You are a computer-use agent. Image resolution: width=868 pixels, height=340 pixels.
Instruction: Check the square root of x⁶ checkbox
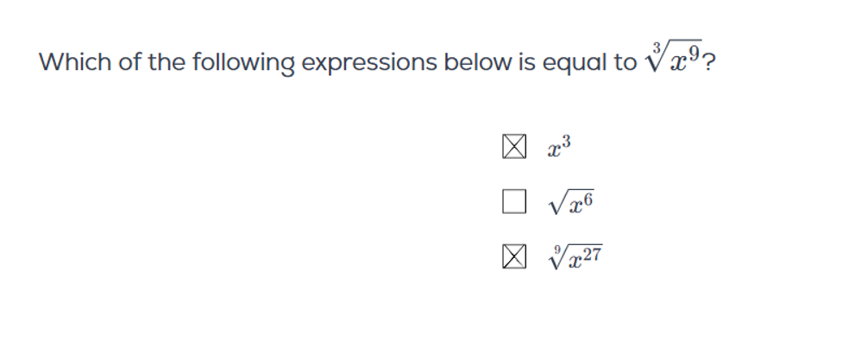514,201
